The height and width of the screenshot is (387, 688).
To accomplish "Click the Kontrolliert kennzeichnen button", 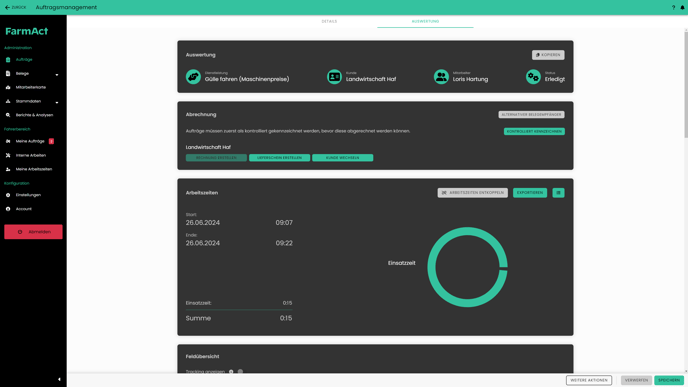I will [x=534, y=131].
